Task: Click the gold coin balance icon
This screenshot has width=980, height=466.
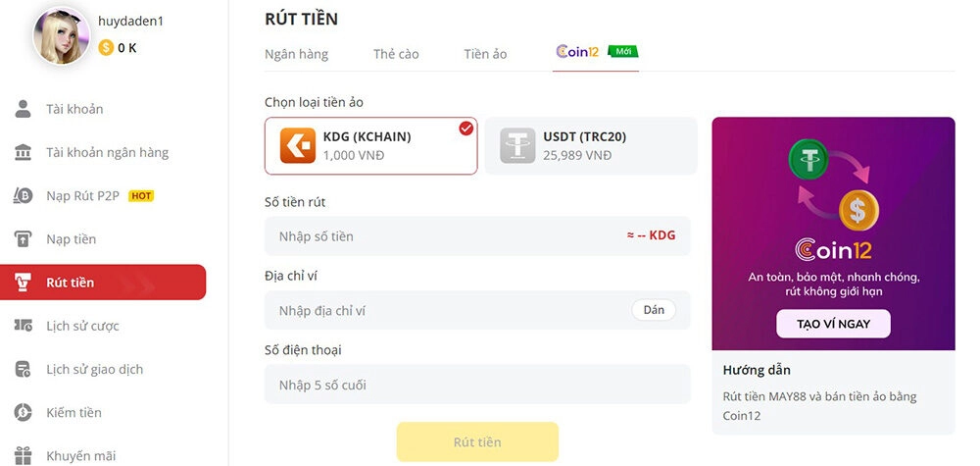Action: pyautogui.click(x=106, y=47)
